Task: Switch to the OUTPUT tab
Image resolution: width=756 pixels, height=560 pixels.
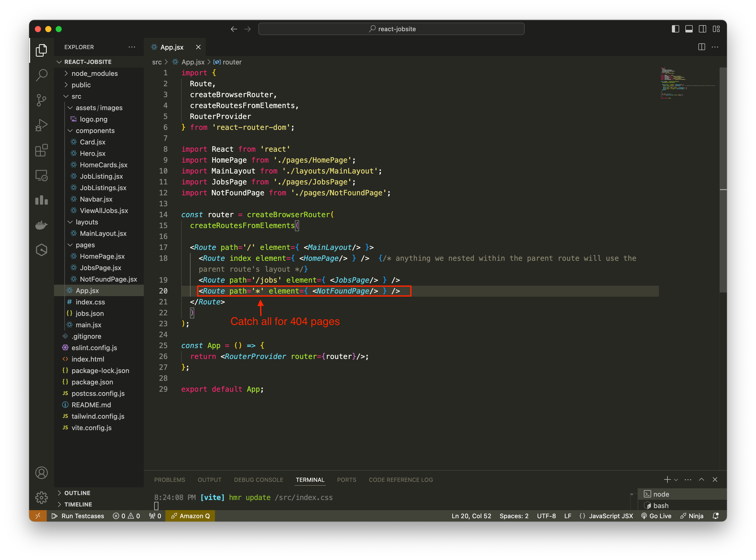Action: coord(210,480)
